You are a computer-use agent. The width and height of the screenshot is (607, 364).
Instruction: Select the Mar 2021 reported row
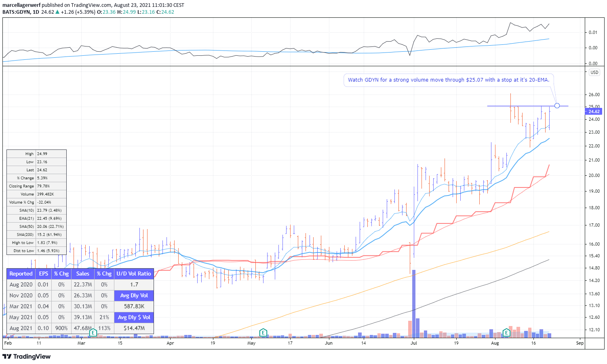click(61, 306)
